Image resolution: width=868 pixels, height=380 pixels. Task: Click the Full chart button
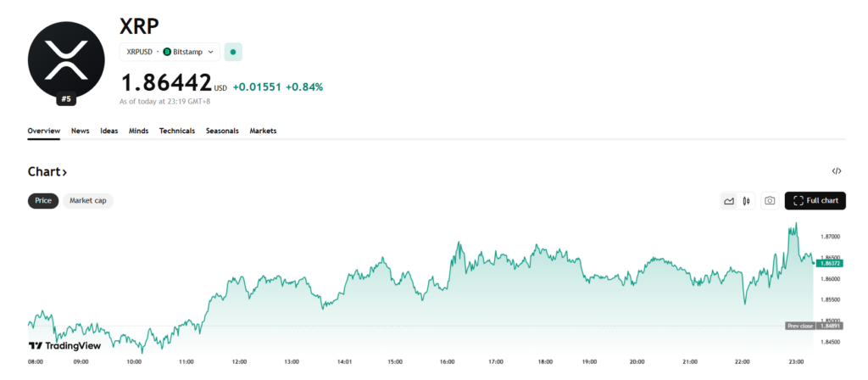click(815, 201)
